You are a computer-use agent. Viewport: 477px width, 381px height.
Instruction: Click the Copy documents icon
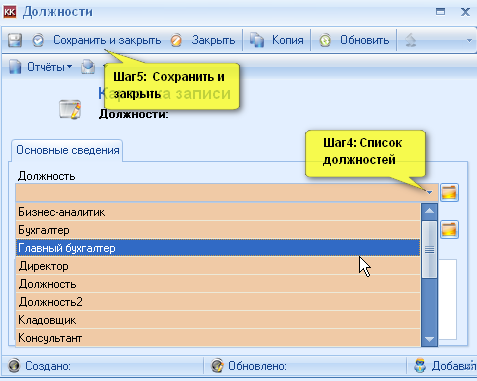point(257,40)
